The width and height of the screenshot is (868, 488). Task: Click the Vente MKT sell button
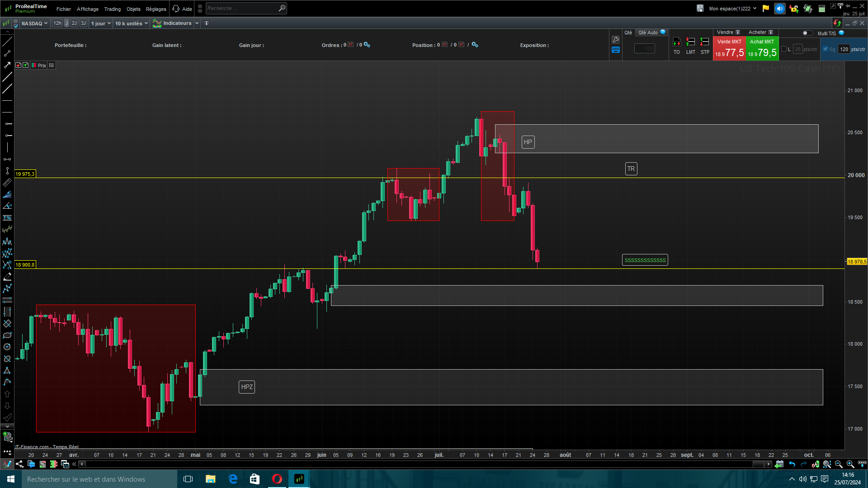[x=729, y=49]
